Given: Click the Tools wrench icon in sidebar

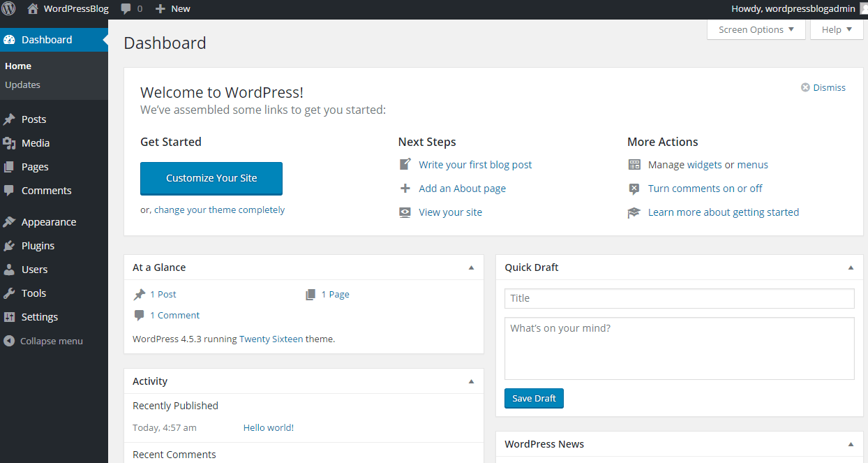Looking at the screenshot, I should (x=9, y=293).
